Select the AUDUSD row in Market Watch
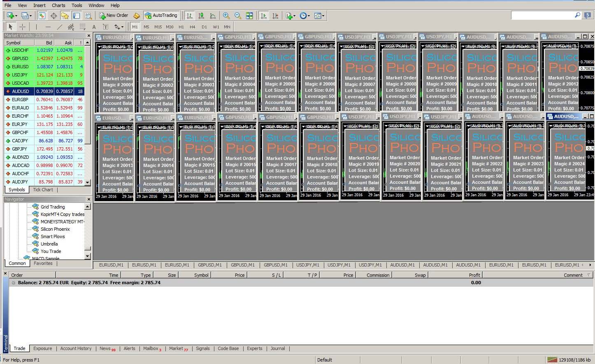 44,91
